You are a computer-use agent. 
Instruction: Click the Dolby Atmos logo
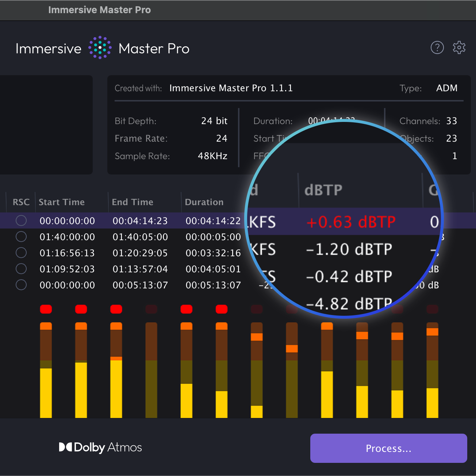pyautogui.click(x=100, y=448)
